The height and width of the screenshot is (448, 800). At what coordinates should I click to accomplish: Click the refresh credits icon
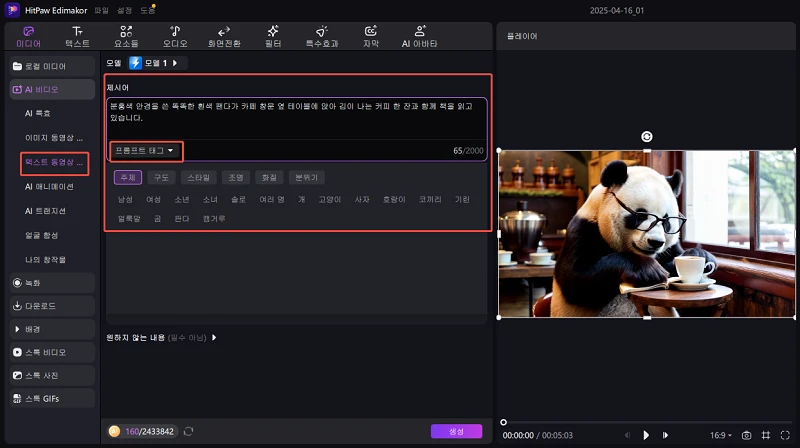coord(187,431)
